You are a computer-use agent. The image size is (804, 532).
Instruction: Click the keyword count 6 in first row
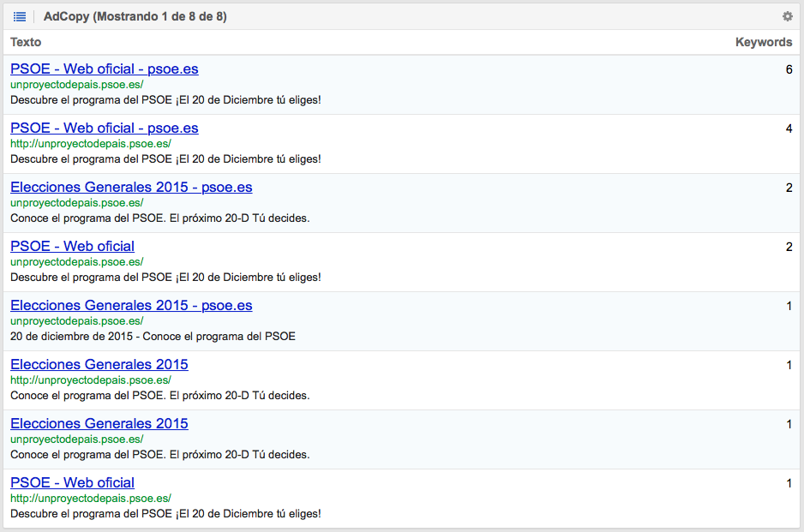click(789, 69)
